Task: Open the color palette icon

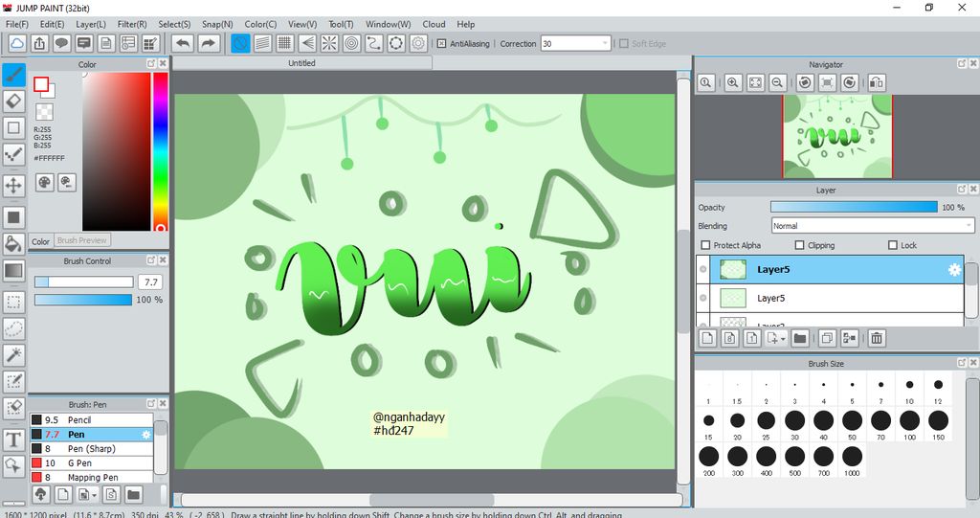Action: tap(44, 183)
